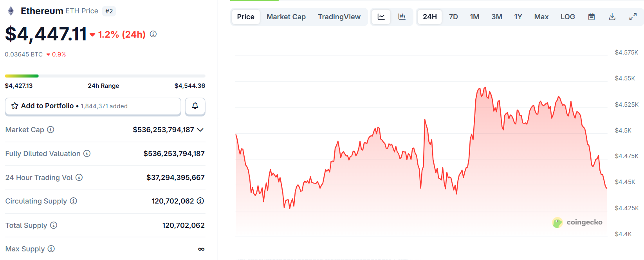This screenshot has width=644, height=260.
Task: Open 24 Hour Trading Vol info icon
Action: 79,177
